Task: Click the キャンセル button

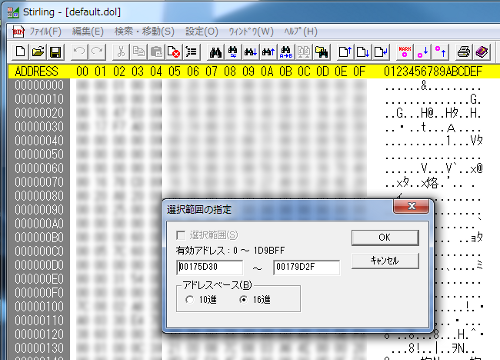Action: (385, 261)
